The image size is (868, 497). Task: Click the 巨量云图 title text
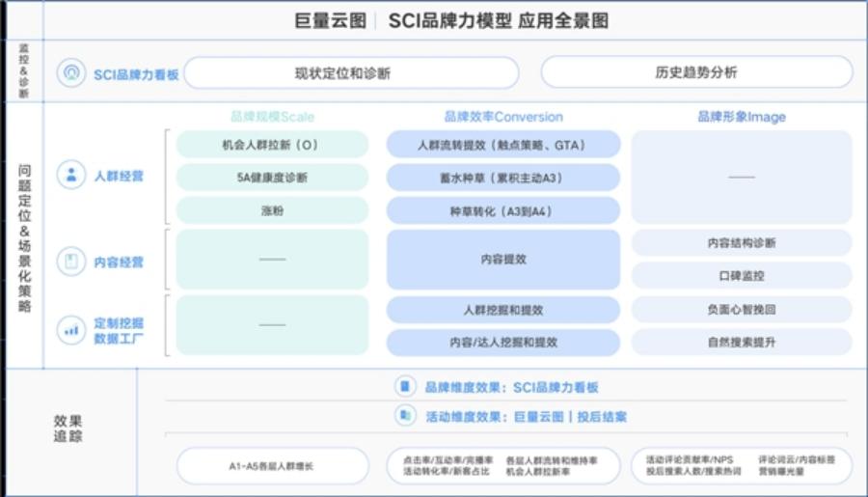pos(331,20)
